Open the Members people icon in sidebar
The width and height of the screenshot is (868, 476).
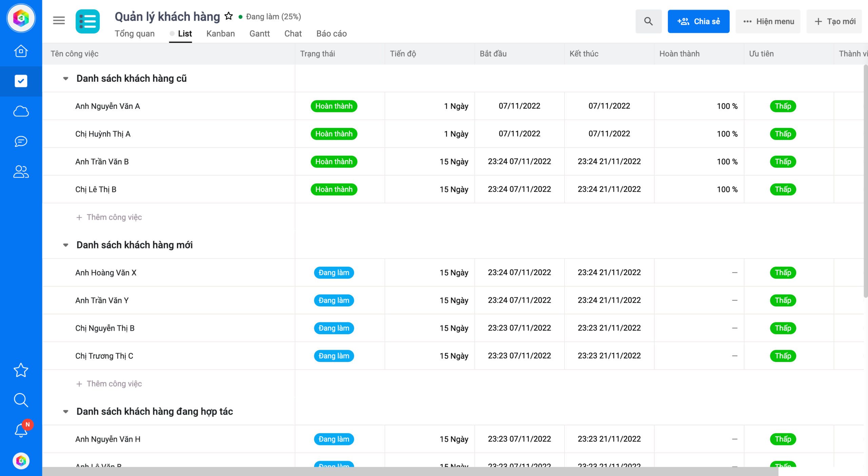[21, 171]
